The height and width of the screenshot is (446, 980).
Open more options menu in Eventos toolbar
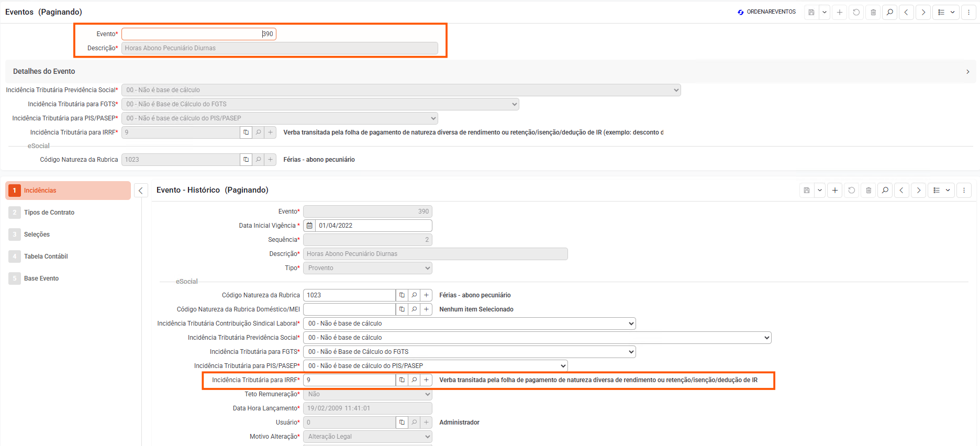[x=968, y=12]
